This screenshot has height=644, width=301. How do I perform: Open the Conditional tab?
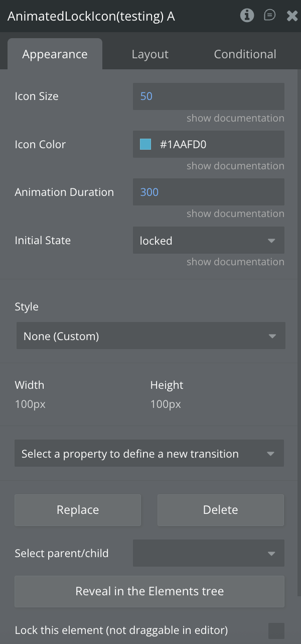point(245,54)
